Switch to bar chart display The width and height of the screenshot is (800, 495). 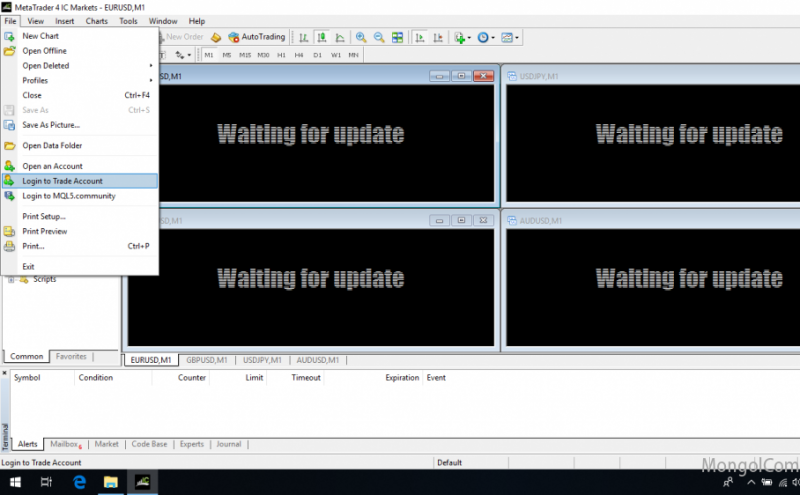(304, 37)
